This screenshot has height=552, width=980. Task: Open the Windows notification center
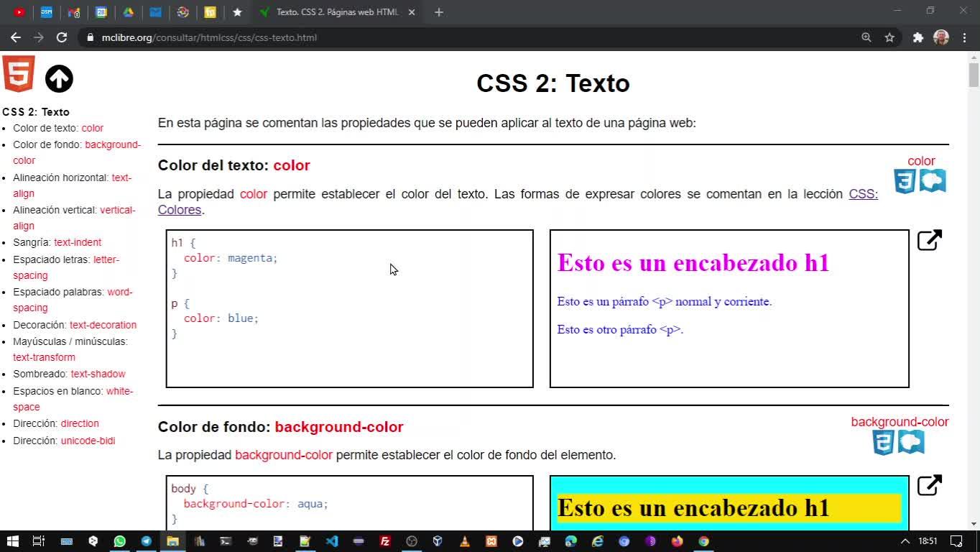pos(956,541)
